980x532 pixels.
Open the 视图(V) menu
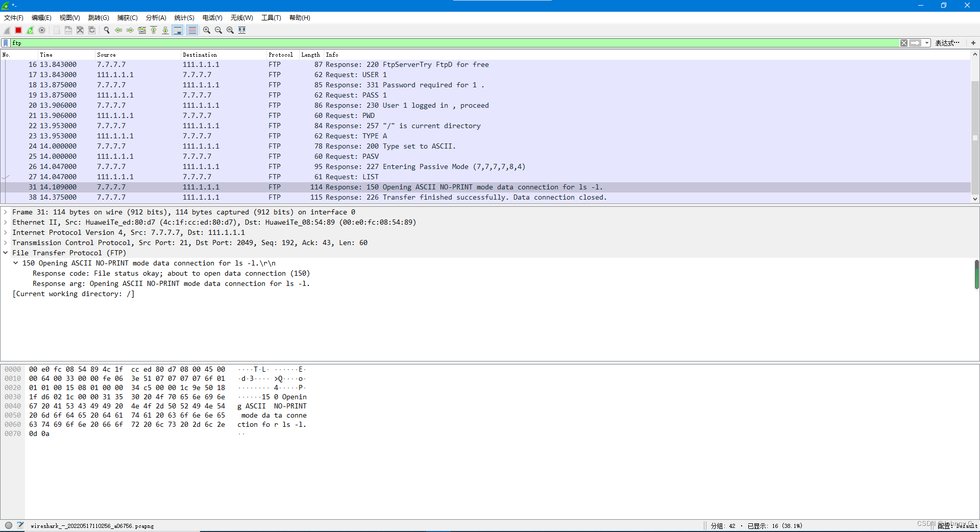pyautogui.click(x=70, y=18)
